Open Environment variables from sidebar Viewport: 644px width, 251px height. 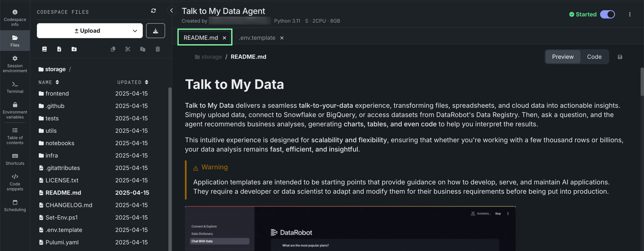pos(15,110)
